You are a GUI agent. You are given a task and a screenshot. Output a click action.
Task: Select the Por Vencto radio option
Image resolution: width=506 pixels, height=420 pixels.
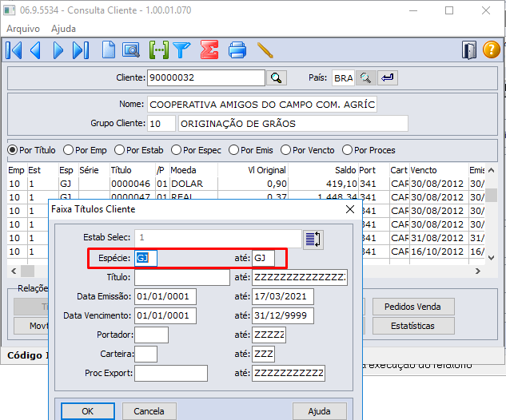click(308, 150)
